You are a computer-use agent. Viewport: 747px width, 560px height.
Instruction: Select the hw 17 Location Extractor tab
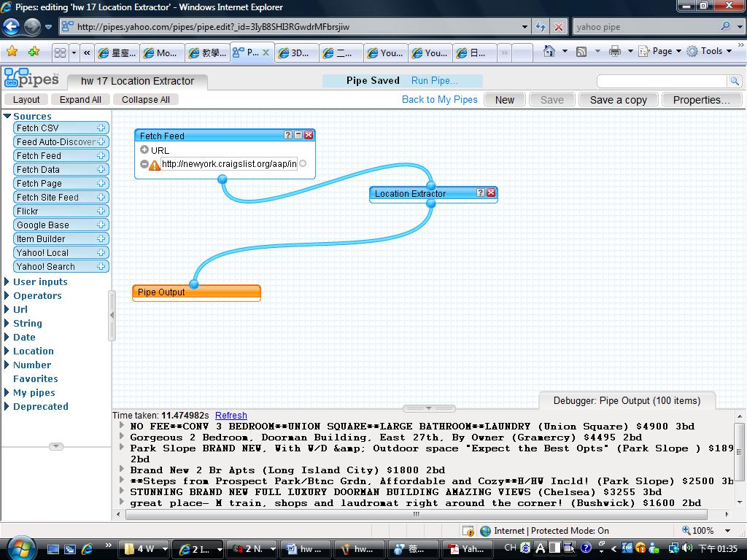[x=137, y=81]
